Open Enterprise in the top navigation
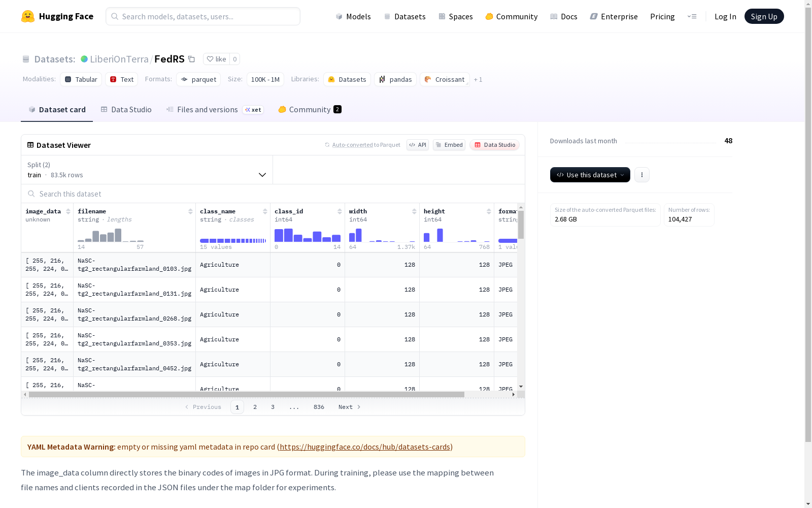This screenshot has width=812, height=508. point(614,16)
